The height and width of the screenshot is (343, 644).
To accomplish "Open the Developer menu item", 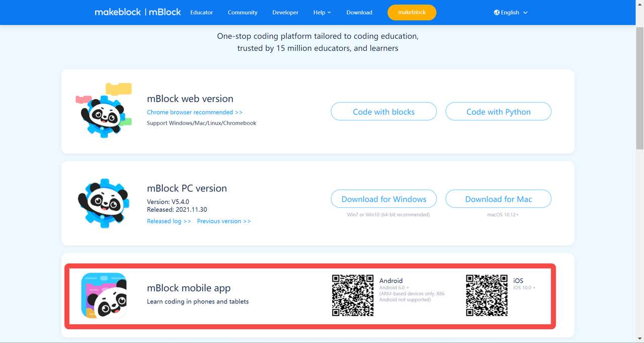I will (285, 13).
